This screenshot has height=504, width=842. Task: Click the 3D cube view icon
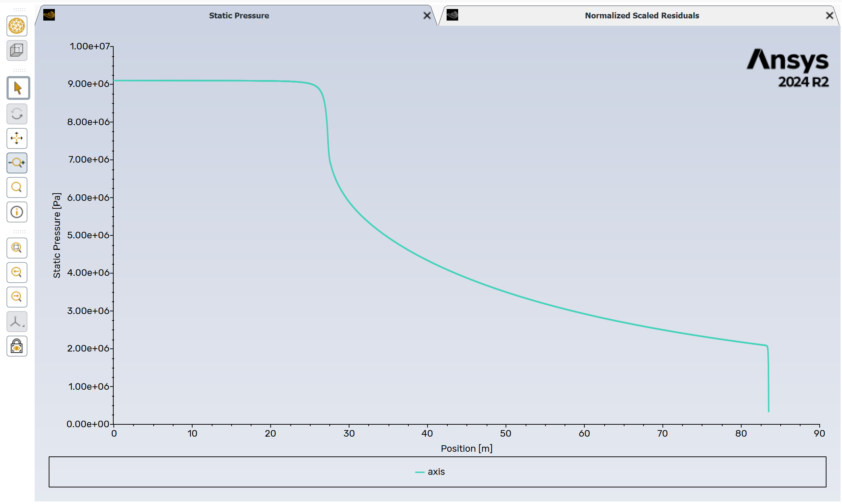point(17,50)
